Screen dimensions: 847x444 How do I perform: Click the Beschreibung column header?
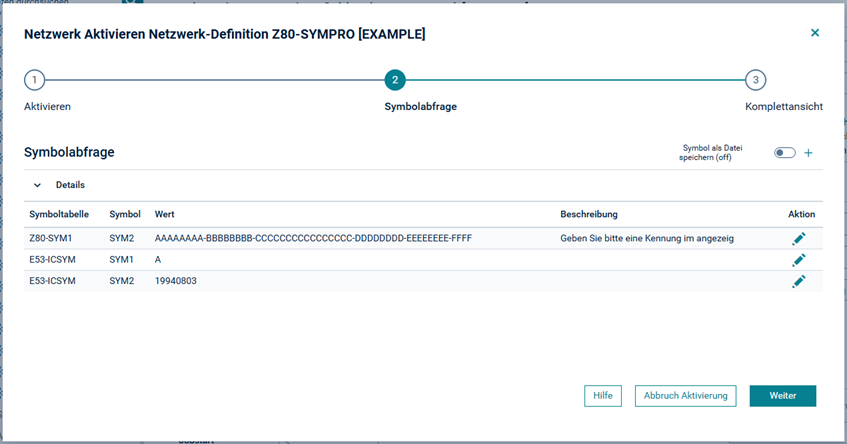coord(589,214)
